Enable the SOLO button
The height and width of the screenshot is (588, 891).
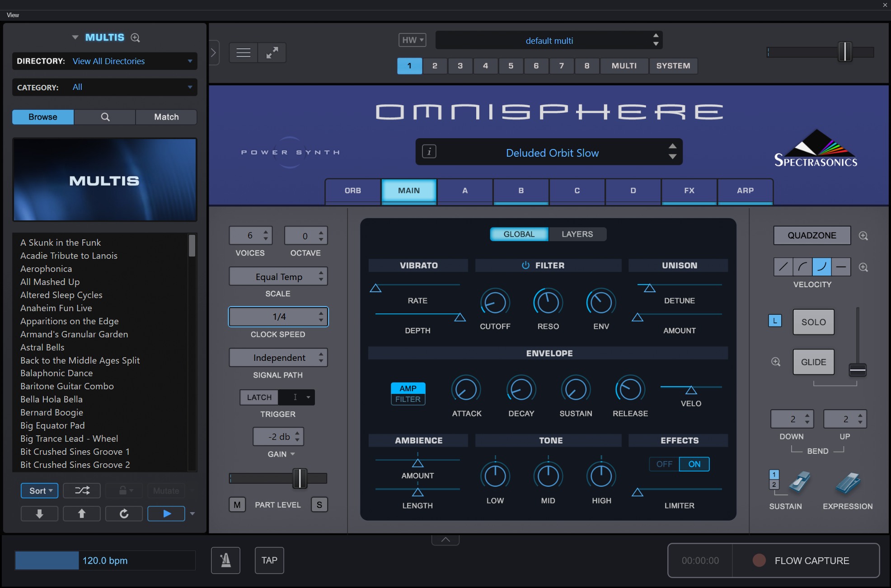813,322
